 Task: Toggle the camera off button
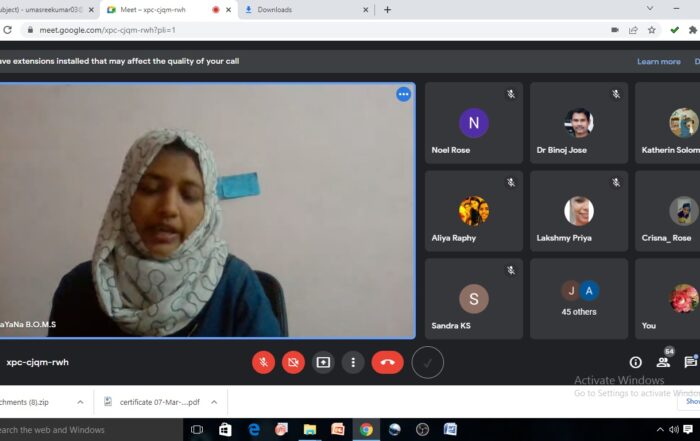[293, 362]
